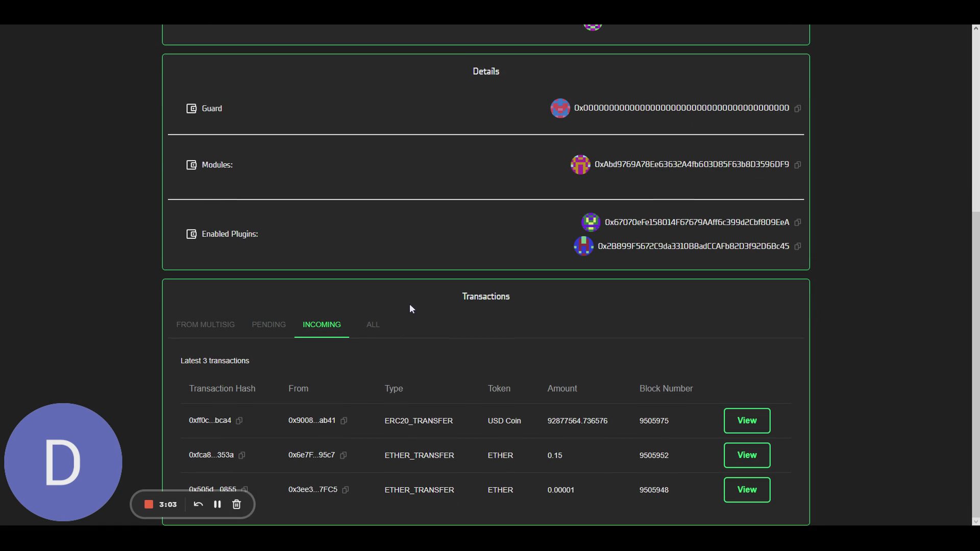Copy plugin address 0x2B899F56

click(x=798, y=246)
